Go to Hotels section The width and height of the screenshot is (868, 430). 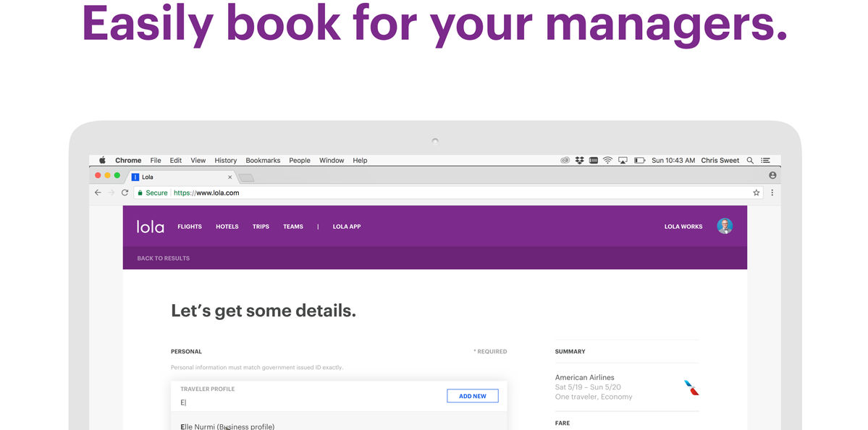(227, 227)
